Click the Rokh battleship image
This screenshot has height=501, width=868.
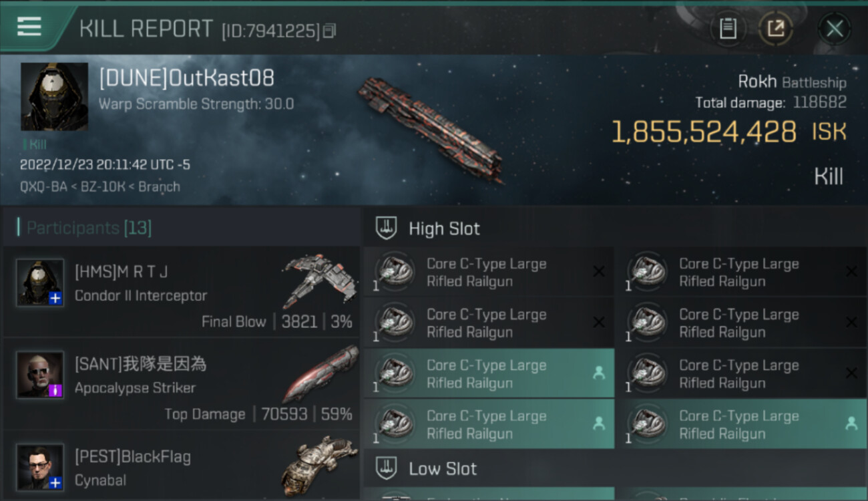pos(430,128)
